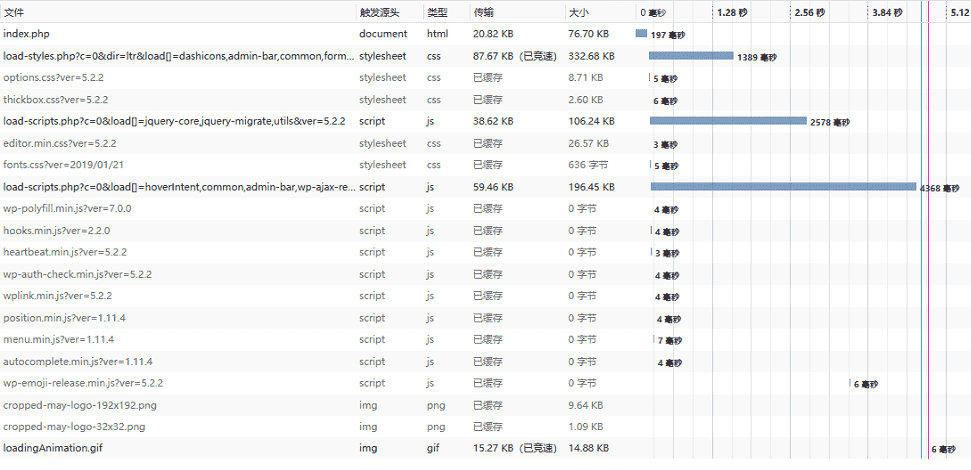This screenshot has height=470, width=971.
Task: Select wplink.min.js?ver=5.2.2 request
Action: tap(486, 296)
